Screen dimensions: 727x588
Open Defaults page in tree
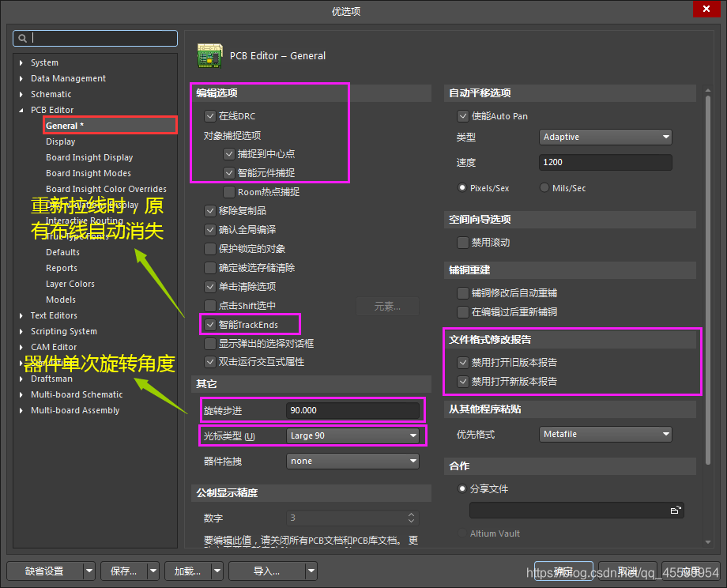62,252
